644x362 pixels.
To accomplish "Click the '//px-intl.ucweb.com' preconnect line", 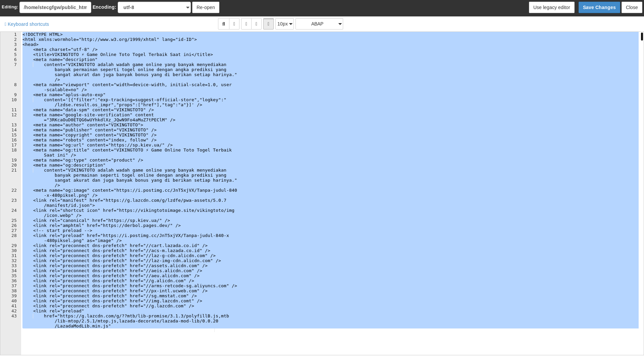I will point(120,291).
